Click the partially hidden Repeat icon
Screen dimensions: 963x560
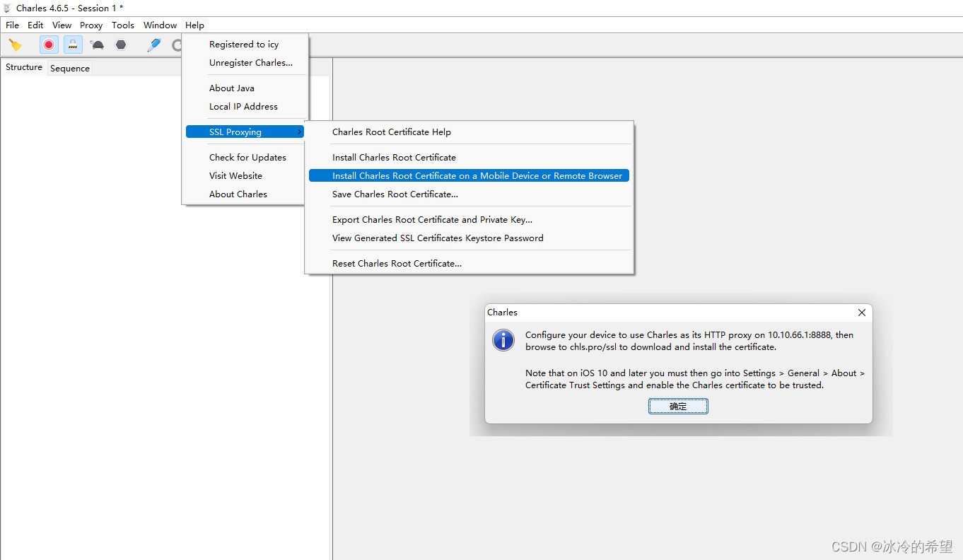[x=177, y=45]
